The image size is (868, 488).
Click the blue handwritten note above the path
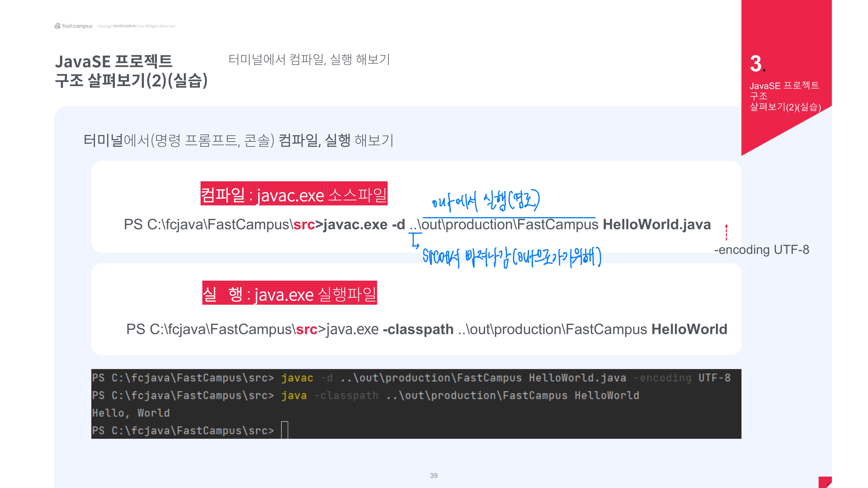(x=485, y=201)
